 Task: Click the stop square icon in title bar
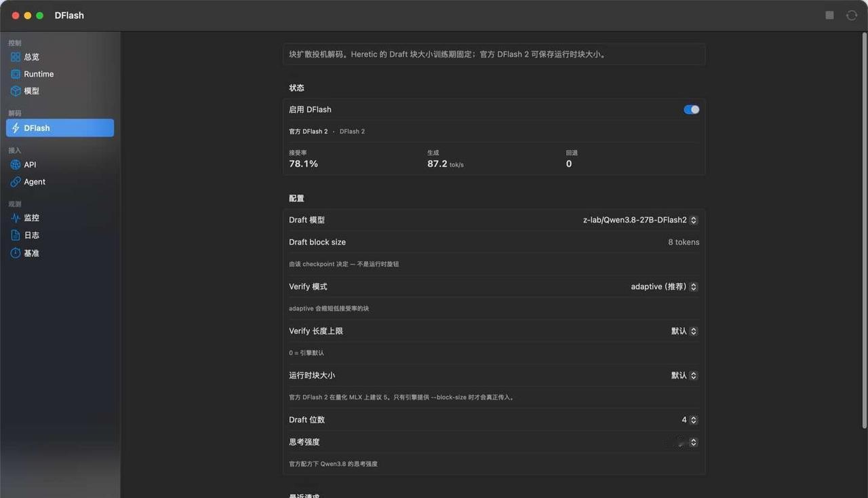click(829, 15)
